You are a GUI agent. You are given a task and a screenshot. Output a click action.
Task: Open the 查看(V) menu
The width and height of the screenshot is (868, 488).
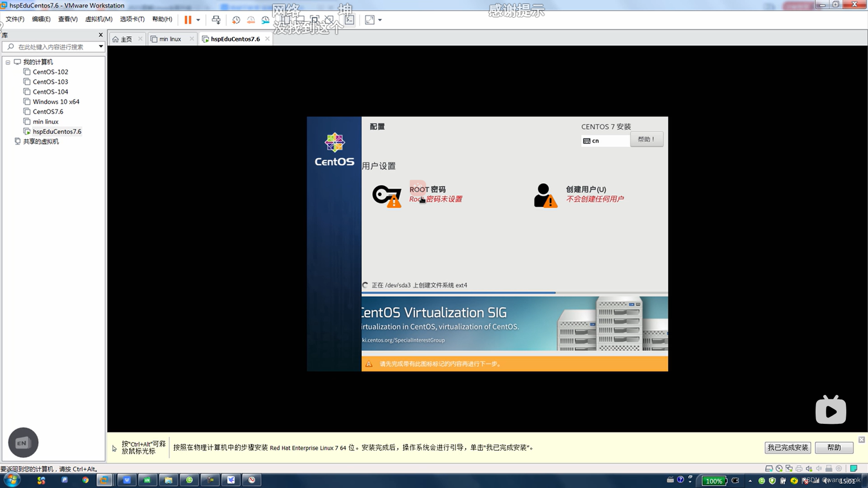[x=68, y=19]
